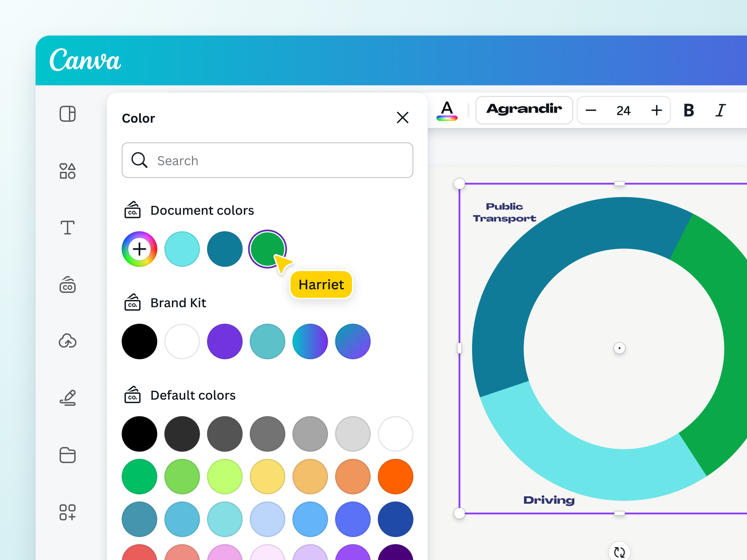The width and height of the screenshot is (747, 560).
Task: Increase font size with the plus stepper
Action: tap(656, 110)
